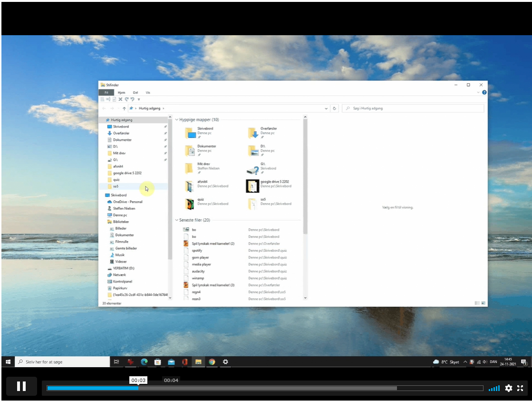Go up one folder level arrow
Image resolution: width=532 pixels, height=401 pixels.
pyautogui.click(x=124, y=108)
